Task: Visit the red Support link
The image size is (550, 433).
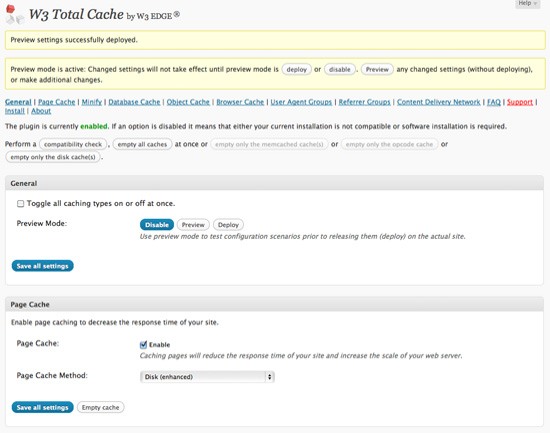Action: pyautogui.click(x=519, y=102)
